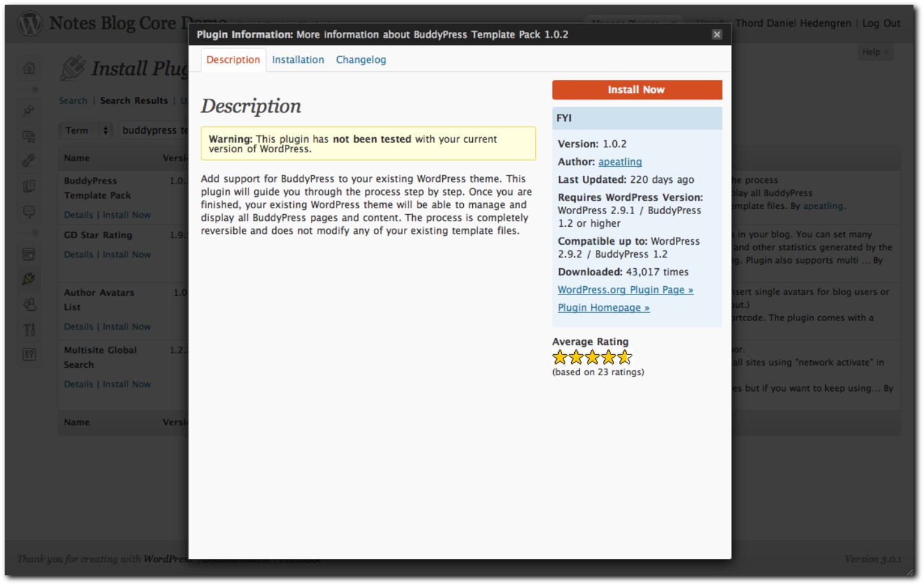Open the Term search type dropdown
This screenshot has height=585, width=924.
[x=86, y=130]
